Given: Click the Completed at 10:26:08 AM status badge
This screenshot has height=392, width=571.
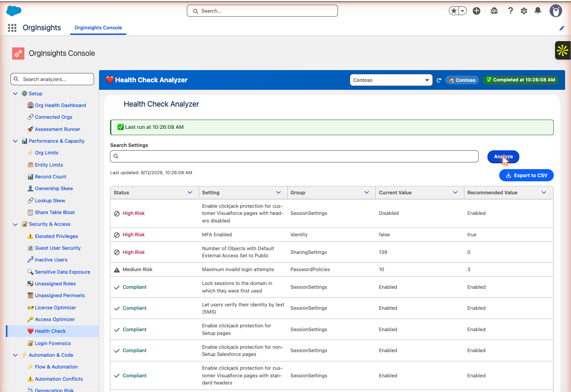Looking at the screenshot, I should [x=521, y=80].
